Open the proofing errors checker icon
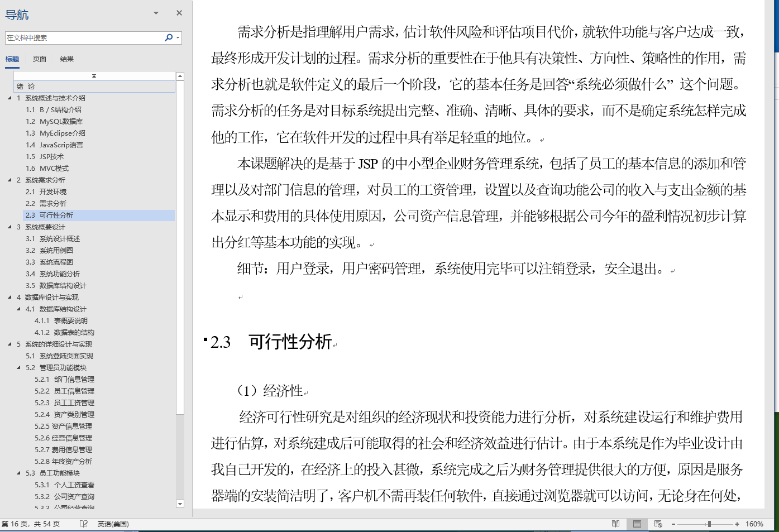Viewport: 779px width, 532px height. [x=85, y=524]
